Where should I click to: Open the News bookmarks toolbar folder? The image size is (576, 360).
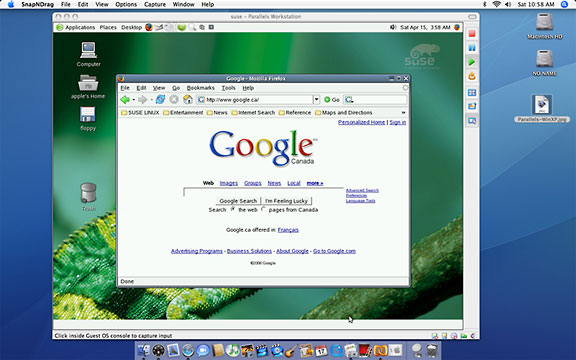217,112
